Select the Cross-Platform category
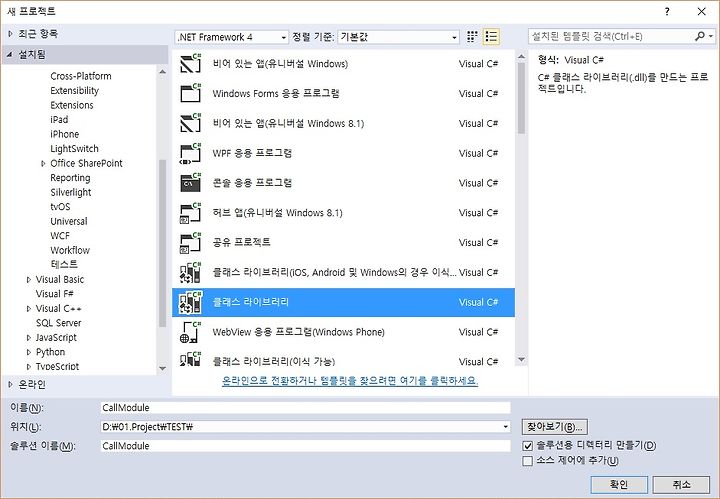 coord(81,76)
